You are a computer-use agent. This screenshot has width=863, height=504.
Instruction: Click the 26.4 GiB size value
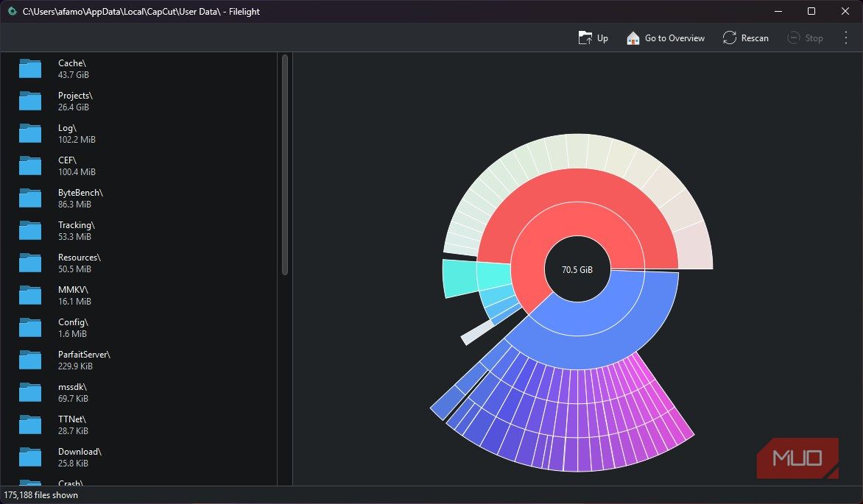(73, 107)
